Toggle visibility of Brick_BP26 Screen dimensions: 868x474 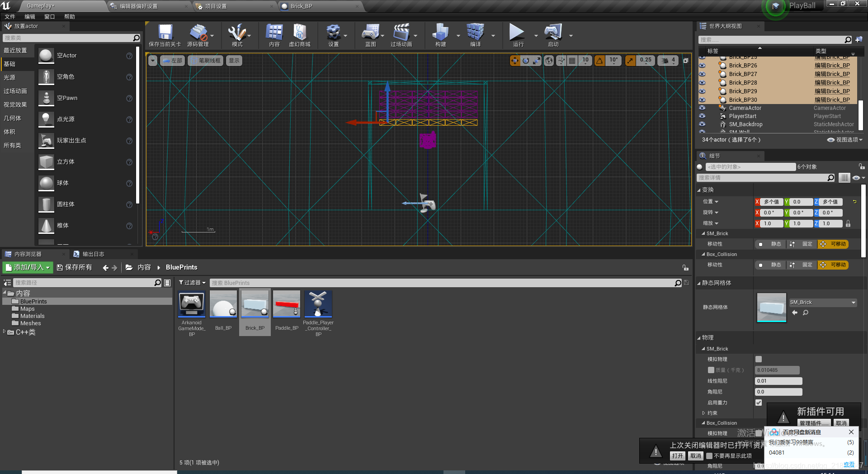[702, 66]
